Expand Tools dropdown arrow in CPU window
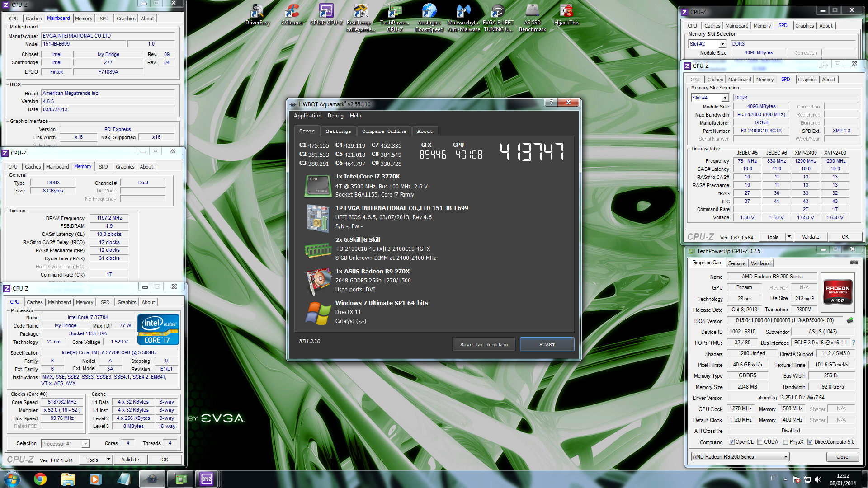The image size is (868, 488). coord(108,460)
